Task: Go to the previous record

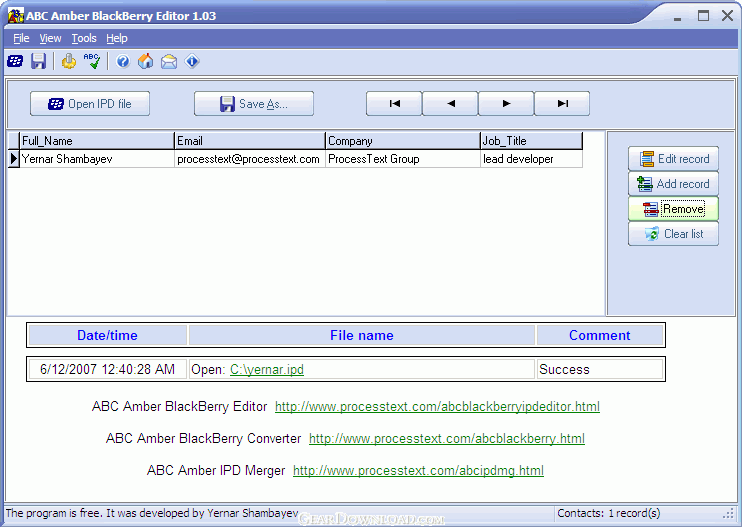Action: coord(450,104)
